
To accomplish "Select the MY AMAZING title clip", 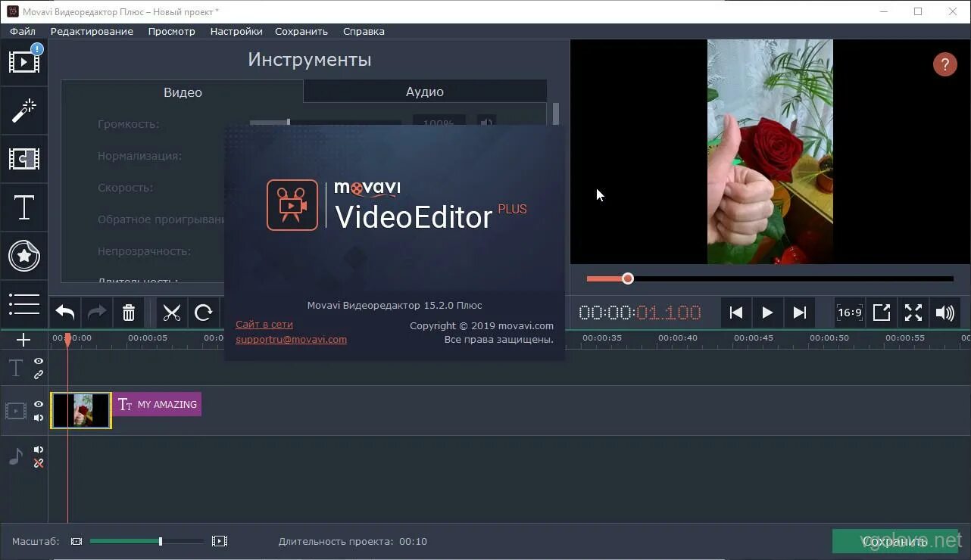I will [x=158, y=404].
